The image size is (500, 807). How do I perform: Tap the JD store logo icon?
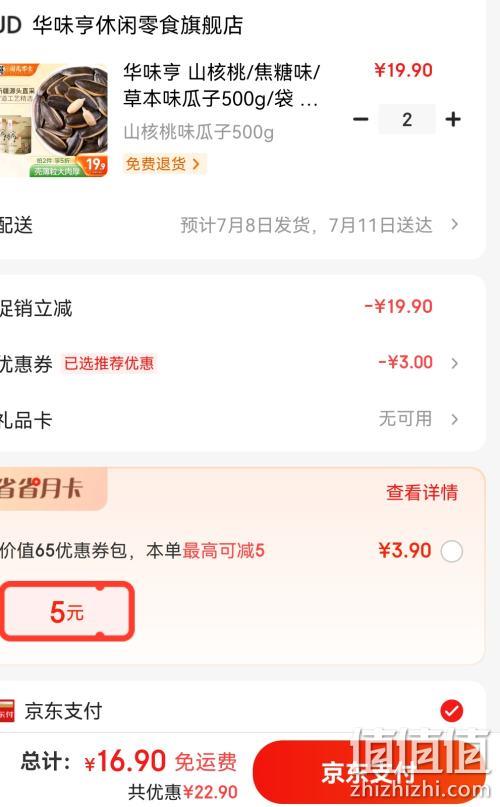pos(9,25)
